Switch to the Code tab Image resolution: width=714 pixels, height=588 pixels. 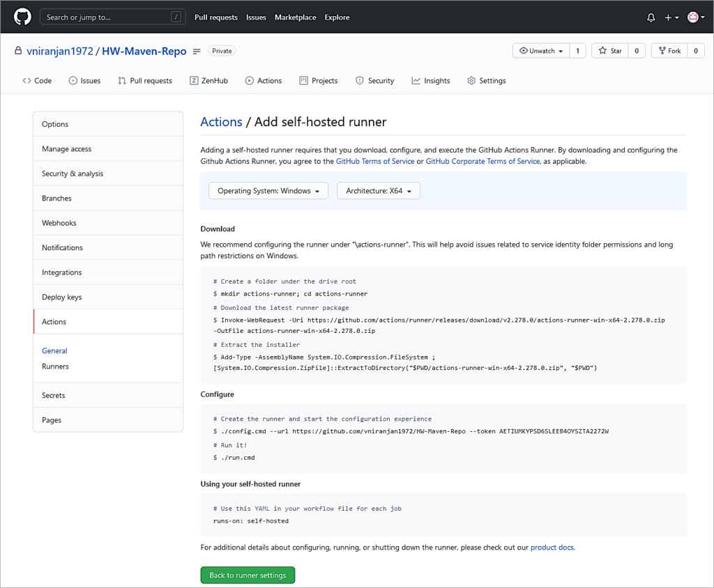pos(37,80)
